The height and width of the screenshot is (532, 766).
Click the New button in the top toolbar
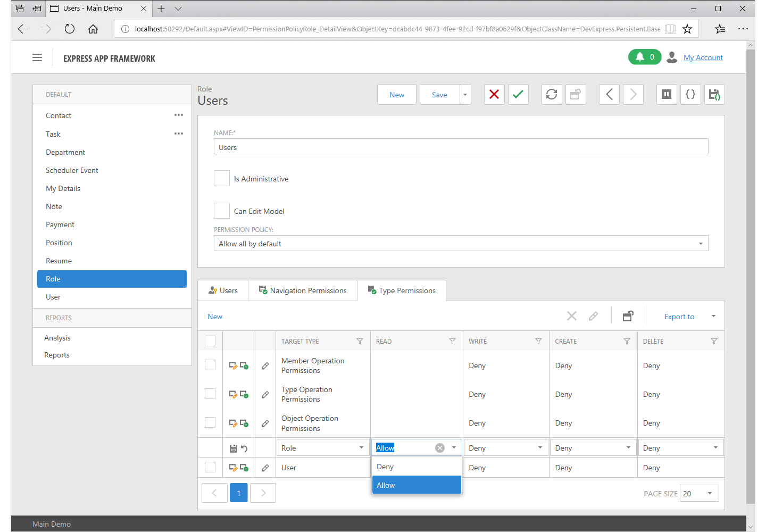pos(397,95)
